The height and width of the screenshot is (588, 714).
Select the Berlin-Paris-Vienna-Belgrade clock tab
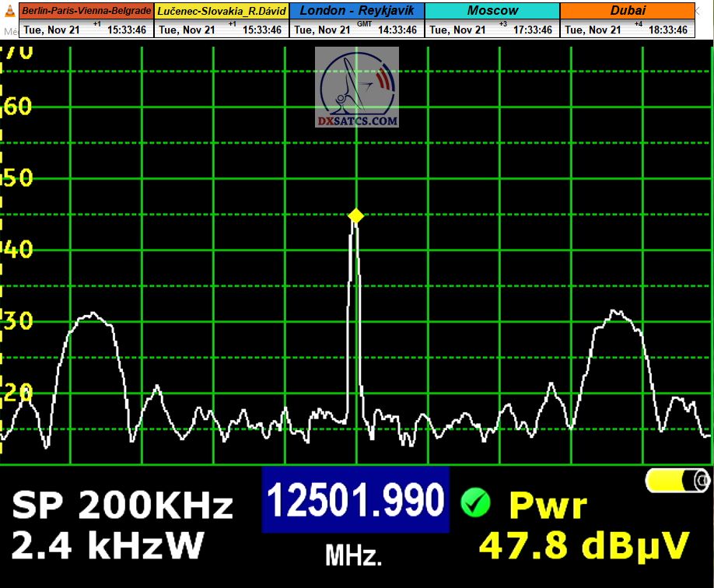(86, 12)
